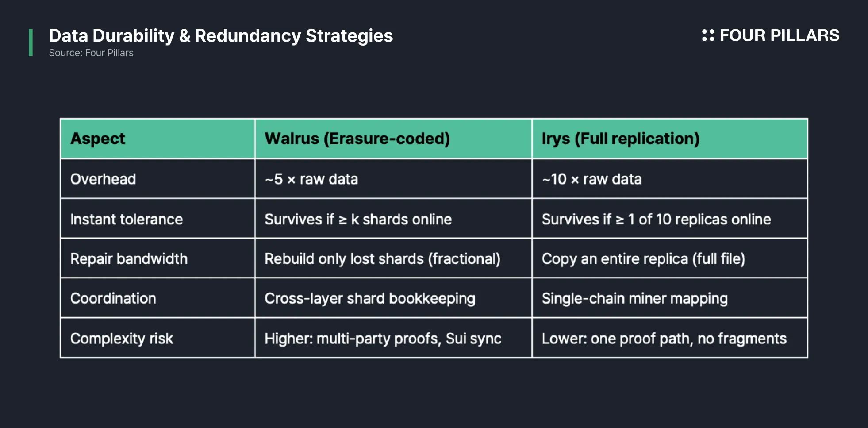Select the Instant tolerance row label
Viewport: 868px width, 428px height.
click(x=157, y=219)
